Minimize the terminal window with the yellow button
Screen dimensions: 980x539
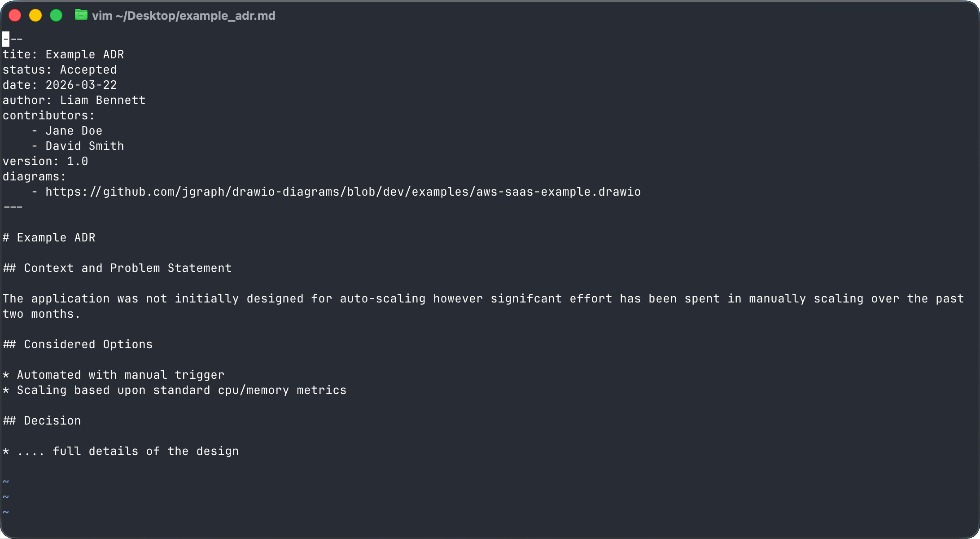pyautogui.click(x=35, y=16)
